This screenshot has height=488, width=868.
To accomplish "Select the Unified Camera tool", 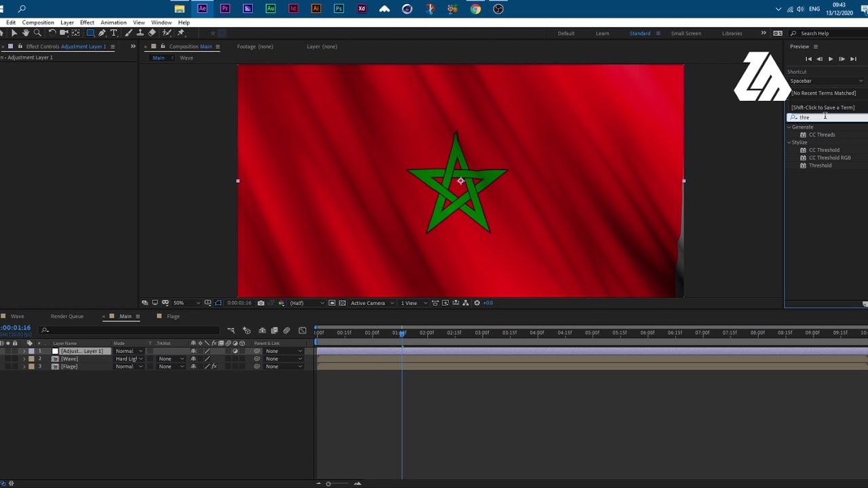I will tap(64, 33).
